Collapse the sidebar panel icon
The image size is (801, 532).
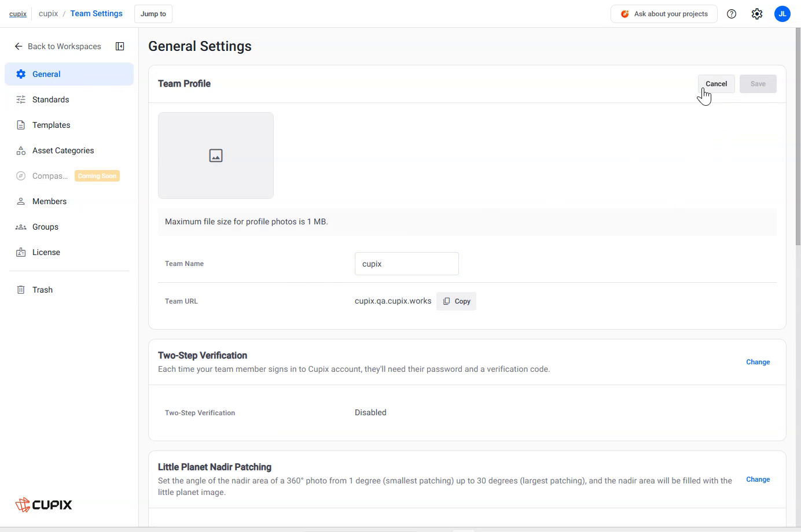[x=120, y=46]
